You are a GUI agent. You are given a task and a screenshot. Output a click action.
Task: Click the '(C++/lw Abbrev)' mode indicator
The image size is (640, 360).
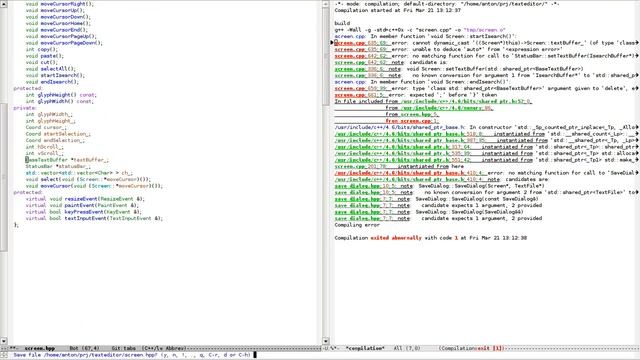point(164,349)
